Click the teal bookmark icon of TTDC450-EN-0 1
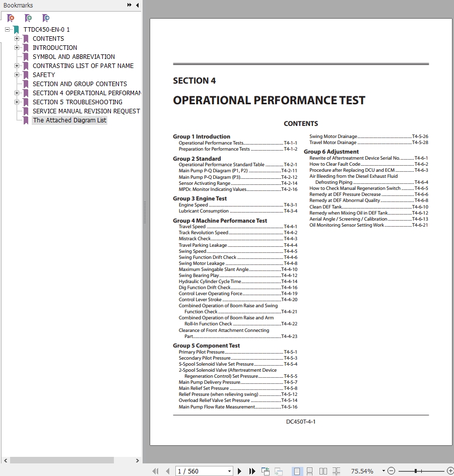The width and height of the screenshot is (454, 476). [x=17, y=29]
